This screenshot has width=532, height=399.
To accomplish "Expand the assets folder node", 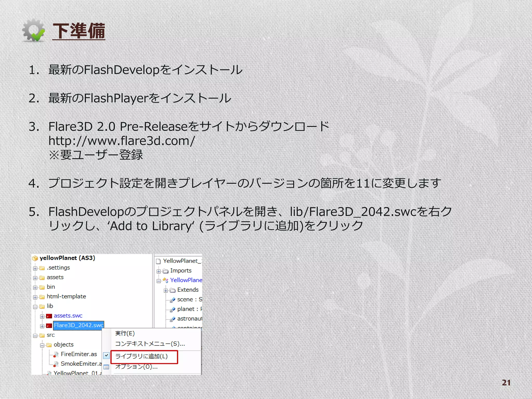I will point(35,278).
